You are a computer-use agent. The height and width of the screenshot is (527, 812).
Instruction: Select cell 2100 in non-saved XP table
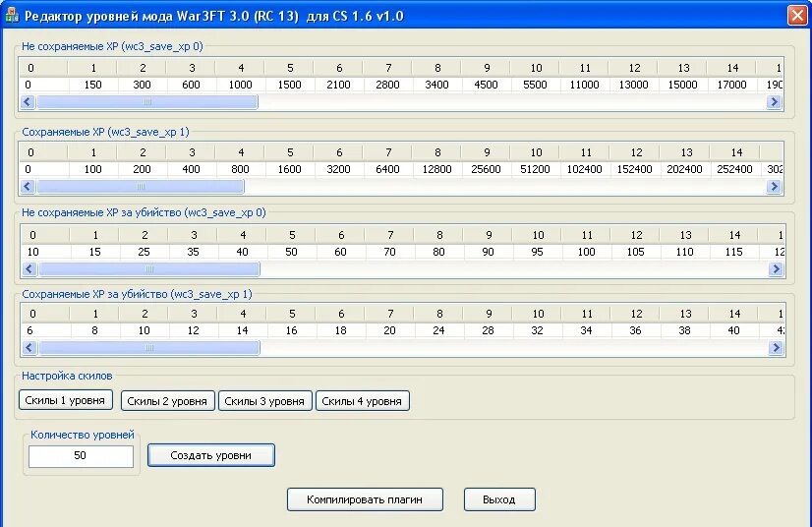click(339, 85)
